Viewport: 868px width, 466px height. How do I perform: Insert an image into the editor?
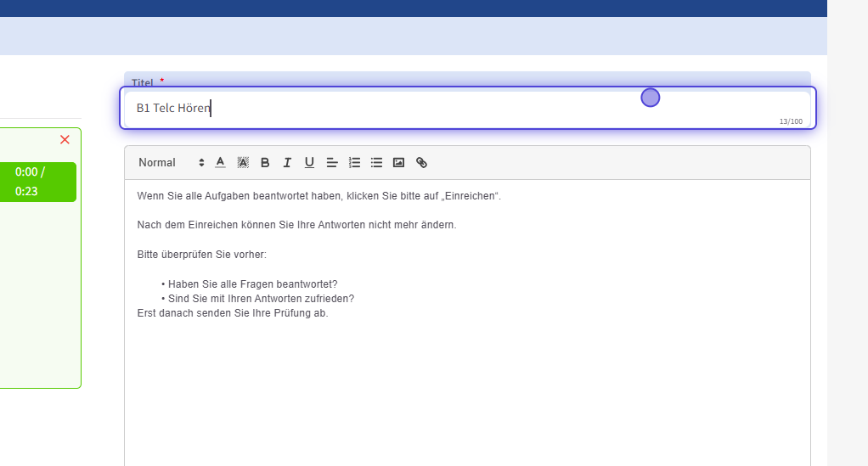398,162
